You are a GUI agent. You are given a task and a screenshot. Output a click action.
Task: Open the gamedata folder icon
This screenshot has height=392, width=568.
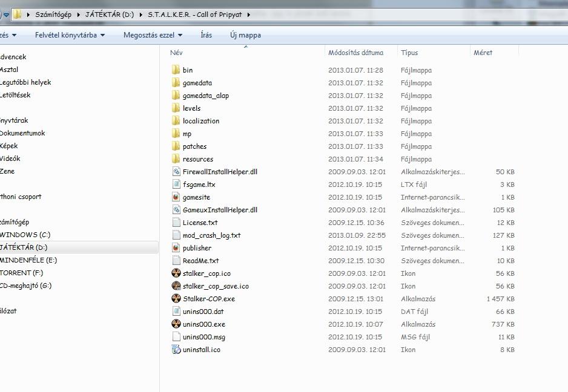point(176,82)
